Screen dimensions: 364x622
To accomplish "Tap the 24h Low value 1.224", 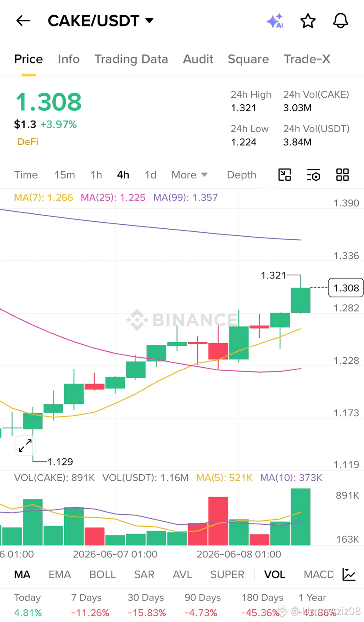I will pyautogui.click(x=244, y=142).
